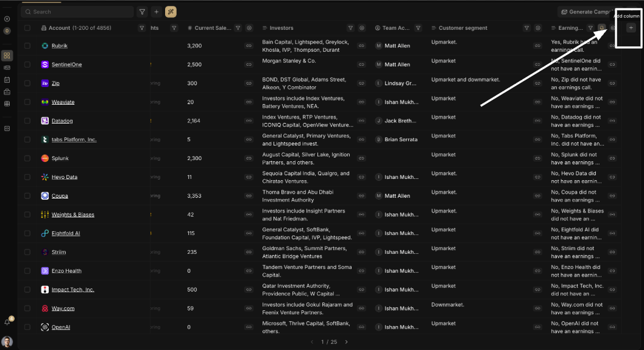Open the Account column filter

pos(142,28)
